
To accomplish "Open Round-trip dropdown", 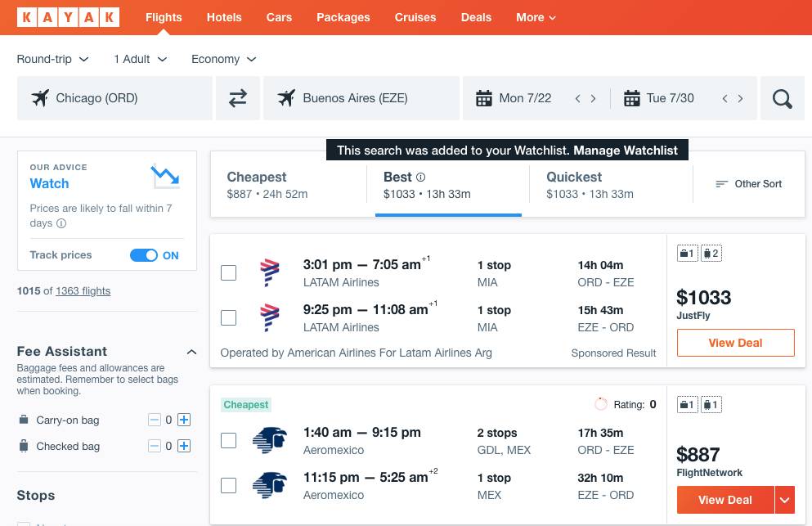I will (52, 59).
